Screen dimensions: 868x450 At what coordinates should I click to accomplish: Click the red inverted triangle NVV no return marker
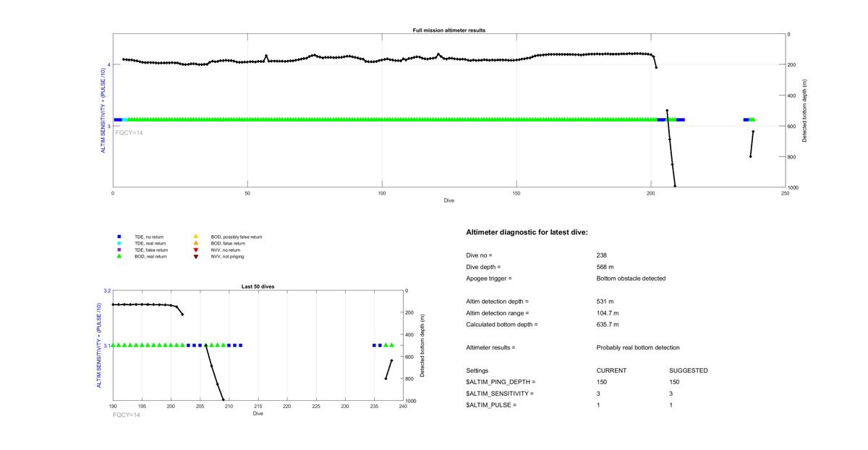[x=195, y=250]
